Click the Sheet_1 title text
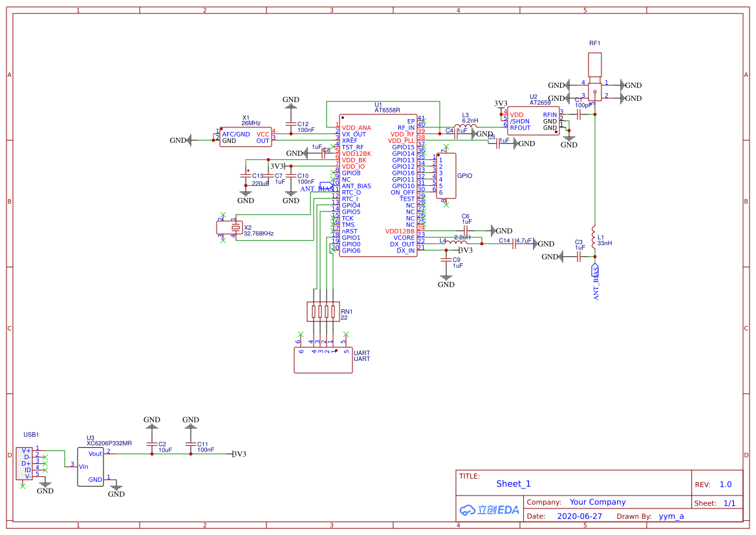This screenshot has width=756, height=535. 513,484
